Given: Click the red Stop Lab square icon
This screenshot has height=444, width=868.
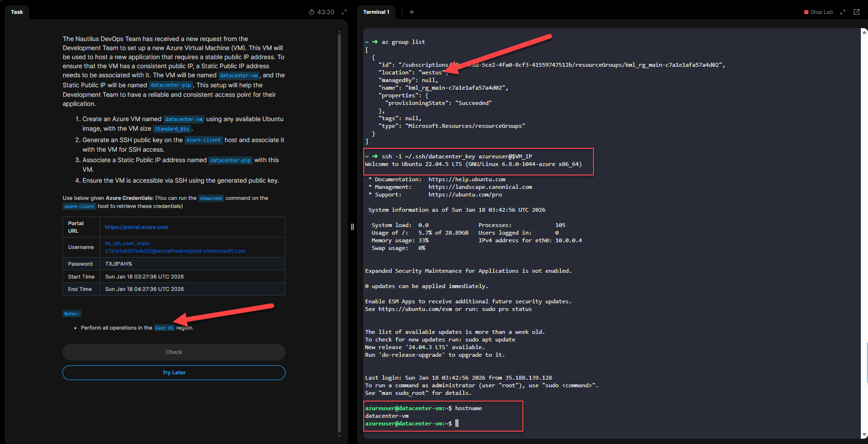Looking at the screenshot, I should (x=806, y=12).
